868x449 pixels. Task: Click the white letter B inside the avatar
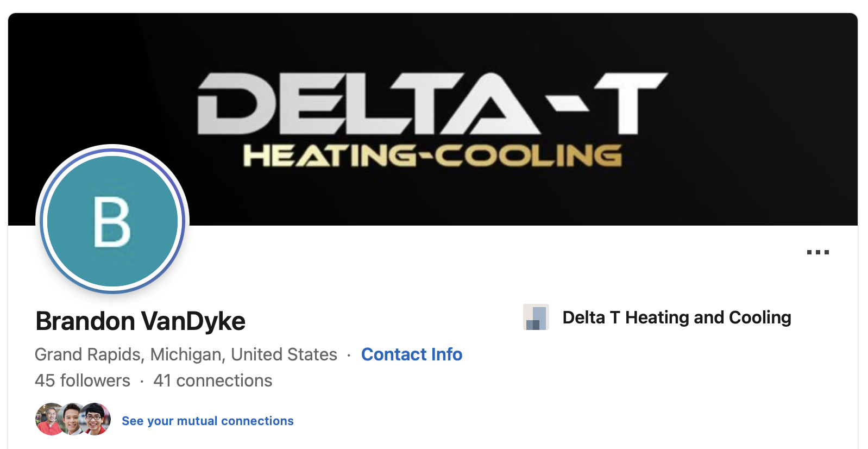click(112, 222)
